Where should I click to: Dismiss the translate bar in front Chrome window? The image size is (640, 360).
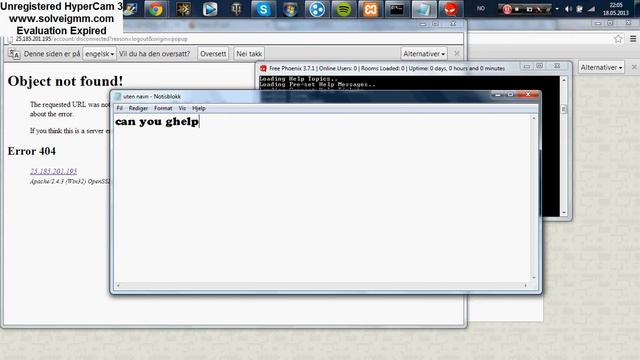click(457, 53)
